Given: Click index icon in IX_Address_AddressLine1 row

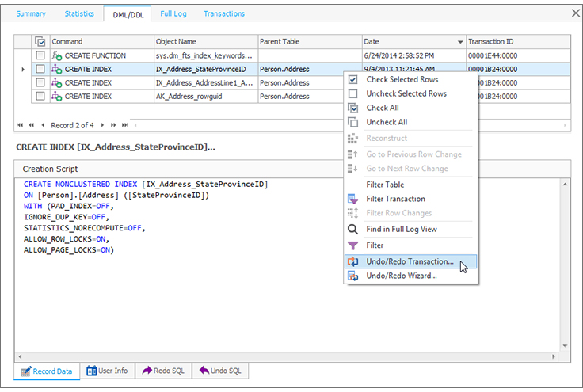Looking at the screenshot, I should point(57,83).
